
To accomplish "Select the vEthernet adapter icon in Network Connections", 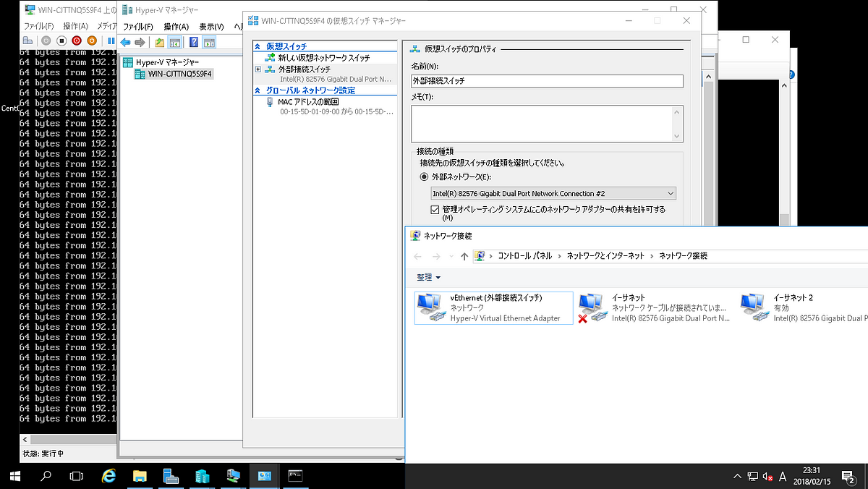I will click(x=432, y=307).
